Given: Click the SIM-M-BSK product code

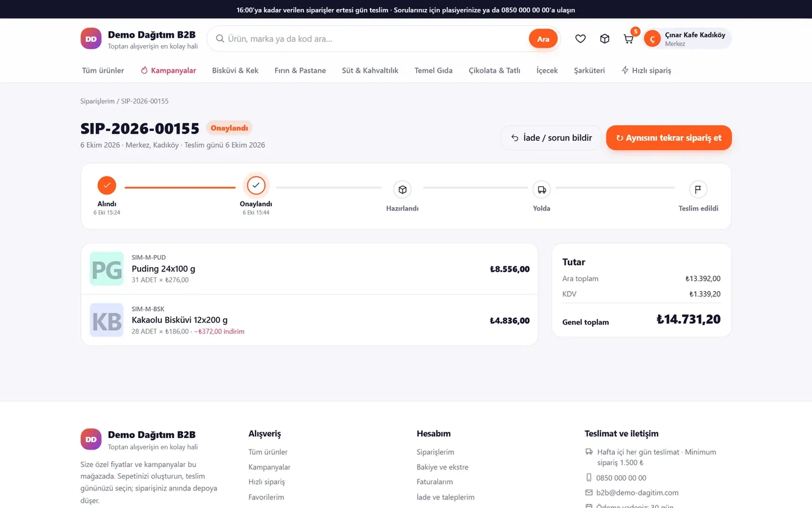Looking at the screenshot, I should pyautogui.click(x=148, y=309).
